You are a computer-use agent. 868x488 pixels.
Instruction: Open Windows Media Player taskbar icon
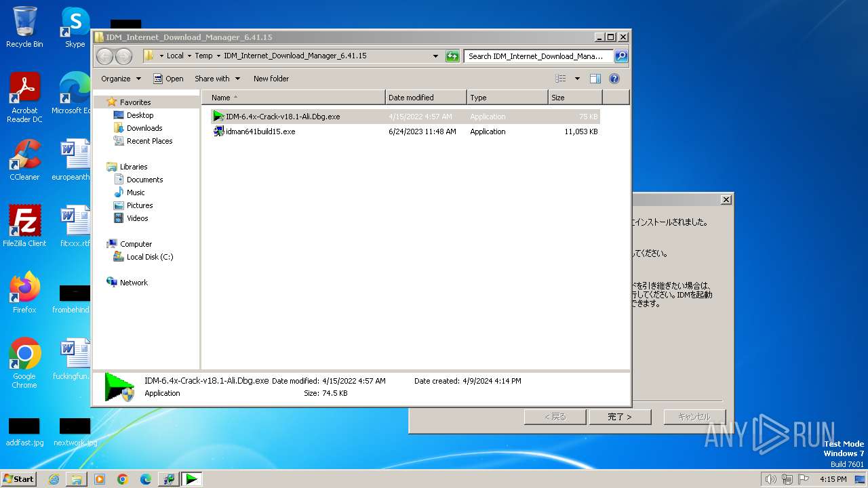pyautogui.click(x=100, y=479)
